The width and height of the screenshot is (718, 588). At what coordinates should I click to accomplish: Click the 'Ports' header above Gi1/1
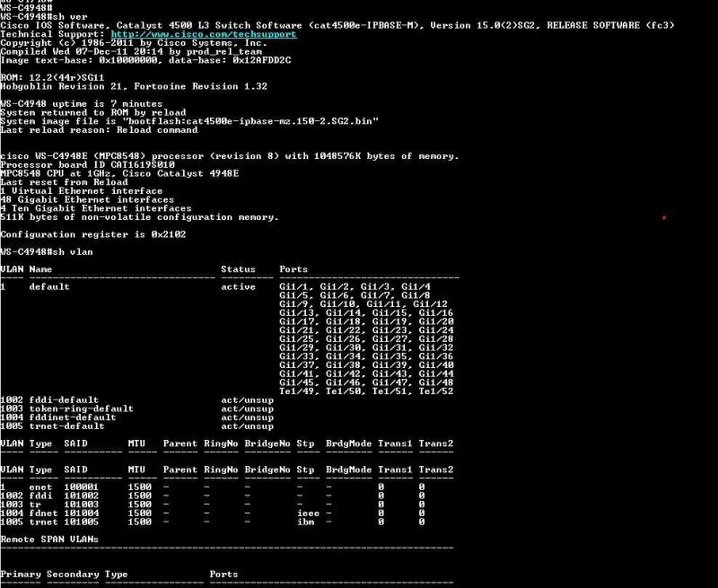tap(293, 269)
